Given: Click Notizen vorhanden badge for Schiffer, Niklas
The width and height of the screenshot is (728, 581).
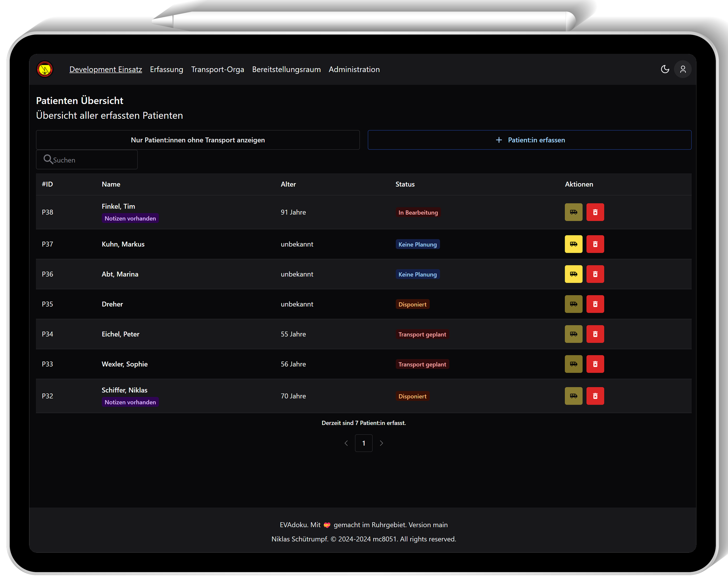Looking at the screenshot, I should [x=130, y=402].
